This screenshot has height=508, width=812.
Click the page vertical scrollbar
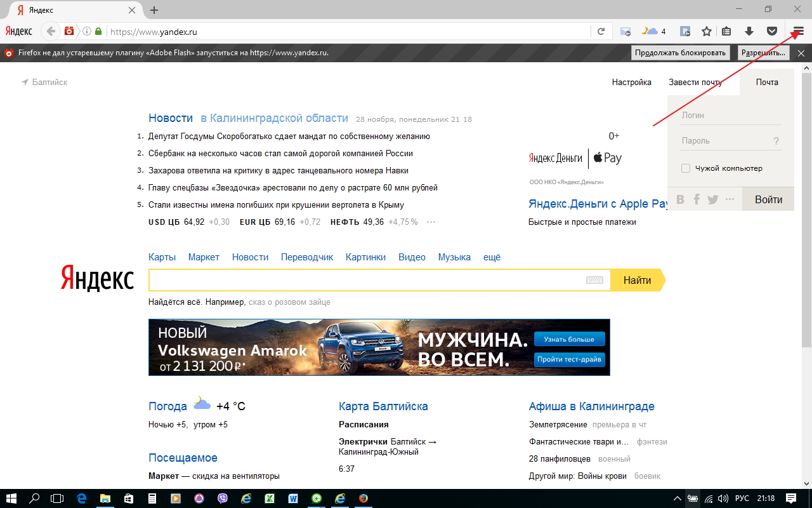pos(806,210)
